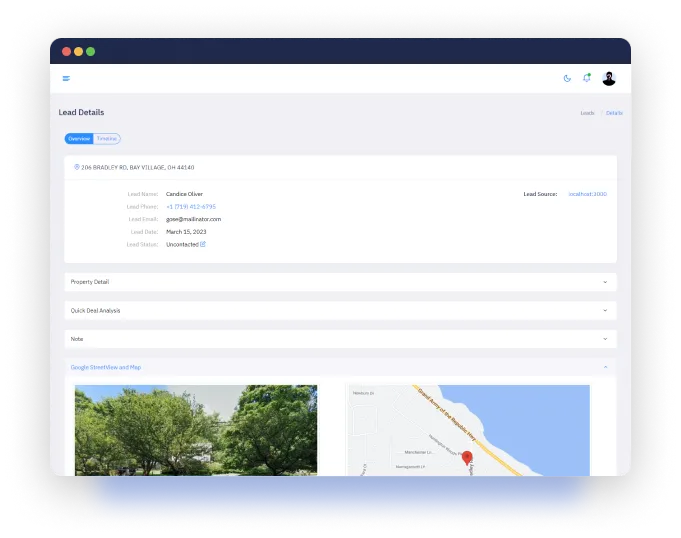
Task: Switch to the Overview tab
Action: [79, 139]
